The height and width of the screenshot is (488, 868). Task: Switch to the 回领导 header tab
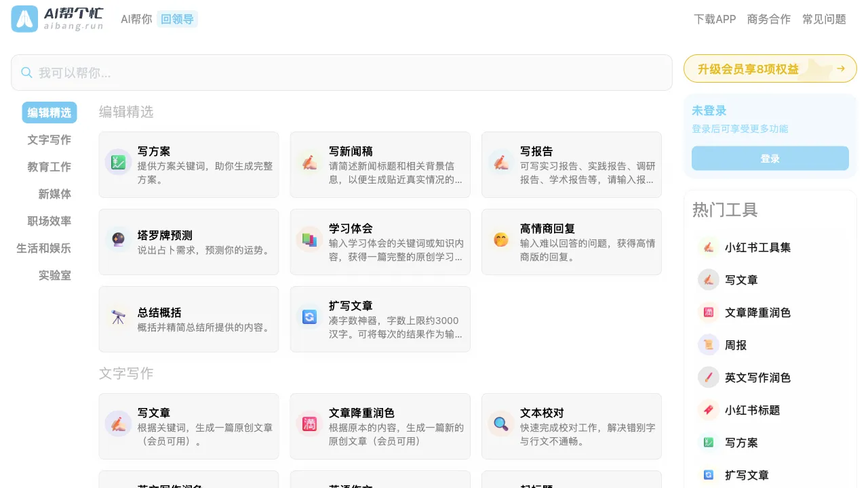click(177, 19)
